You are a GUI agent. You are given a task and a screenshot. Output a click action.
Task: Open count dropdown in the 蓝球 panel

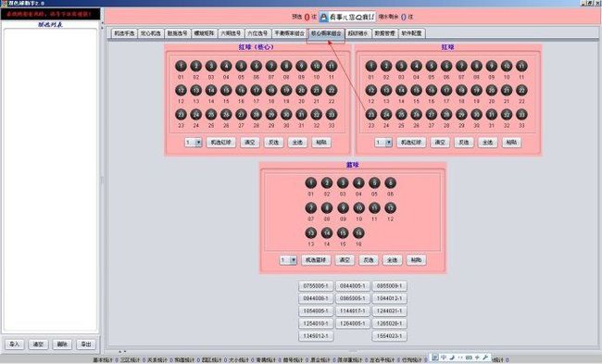[x=288, y=260]
